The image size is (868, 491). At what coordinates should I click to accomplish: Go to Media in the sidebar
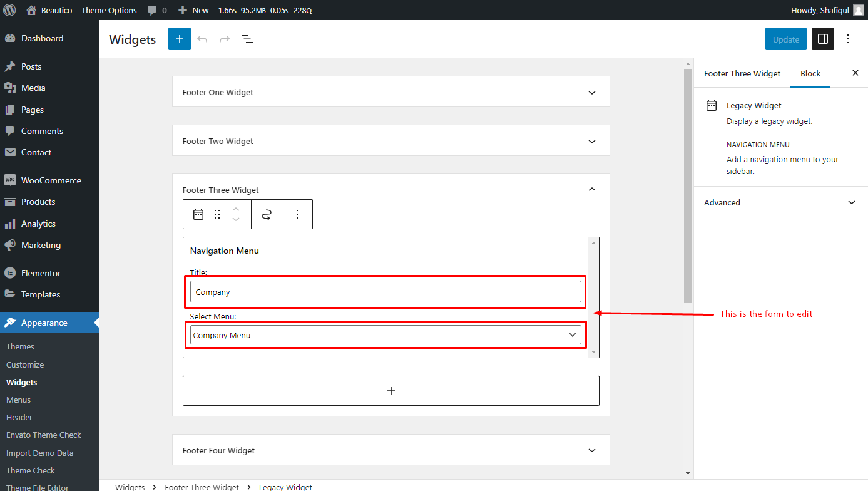[x=49, y=88]
